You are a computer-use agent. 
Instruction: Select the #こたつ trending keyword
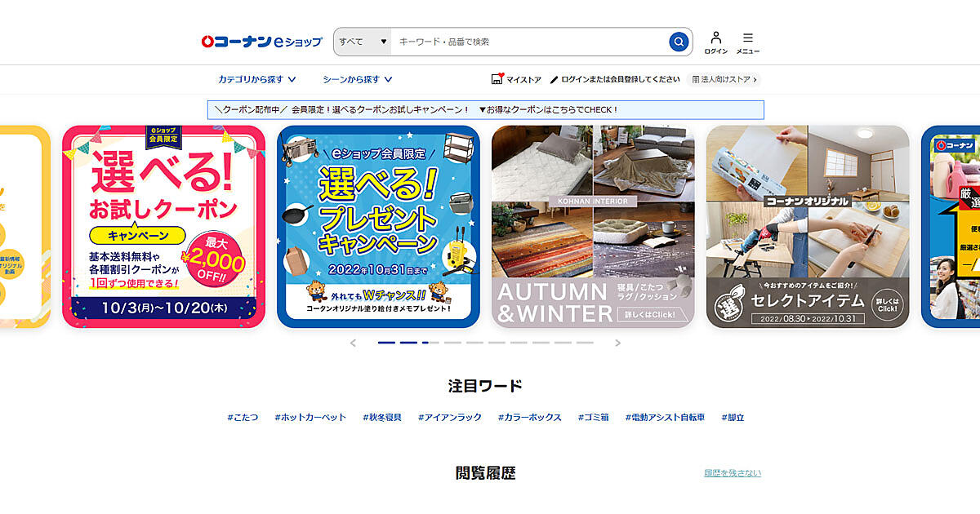pos(243,417)
